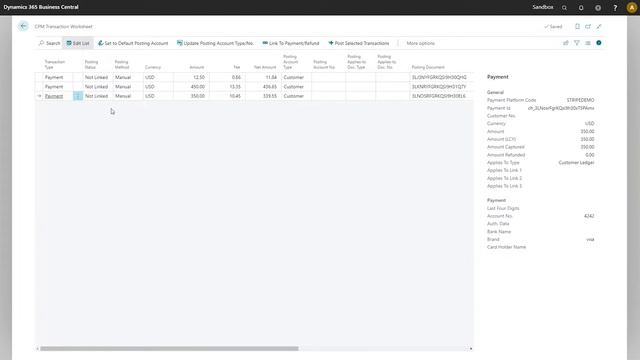Open the underlined Payment link in third row
Image resolution: width=640 pixels, height=360 pixels.
coord(54,96)
